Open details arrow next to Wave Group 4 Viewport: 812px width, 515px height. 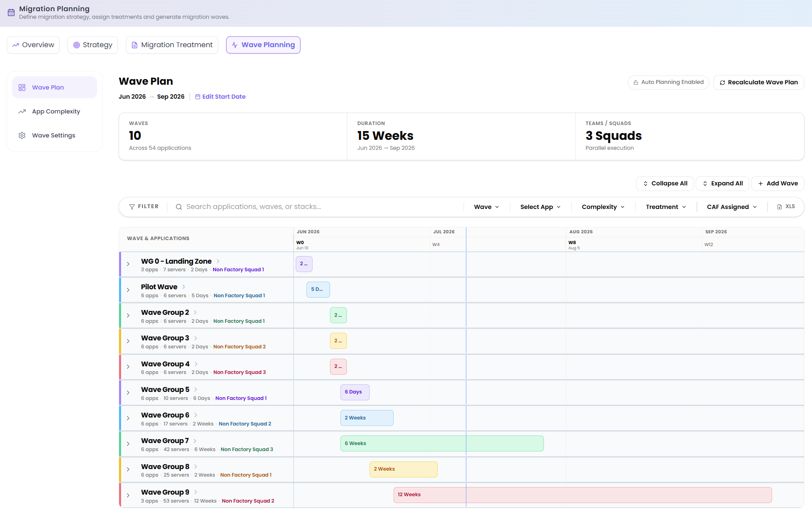[x=196, y=364]
